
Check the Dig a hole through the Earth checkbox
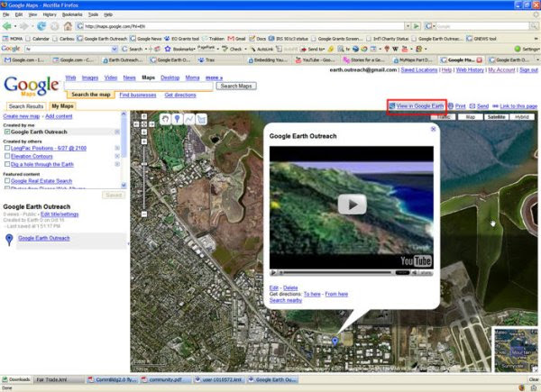coord(7,164)
